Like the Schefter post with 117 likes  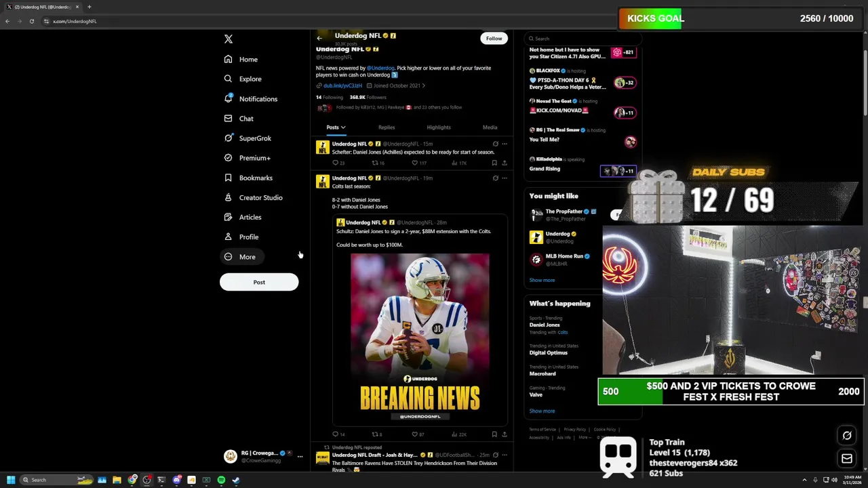point(419,163)
